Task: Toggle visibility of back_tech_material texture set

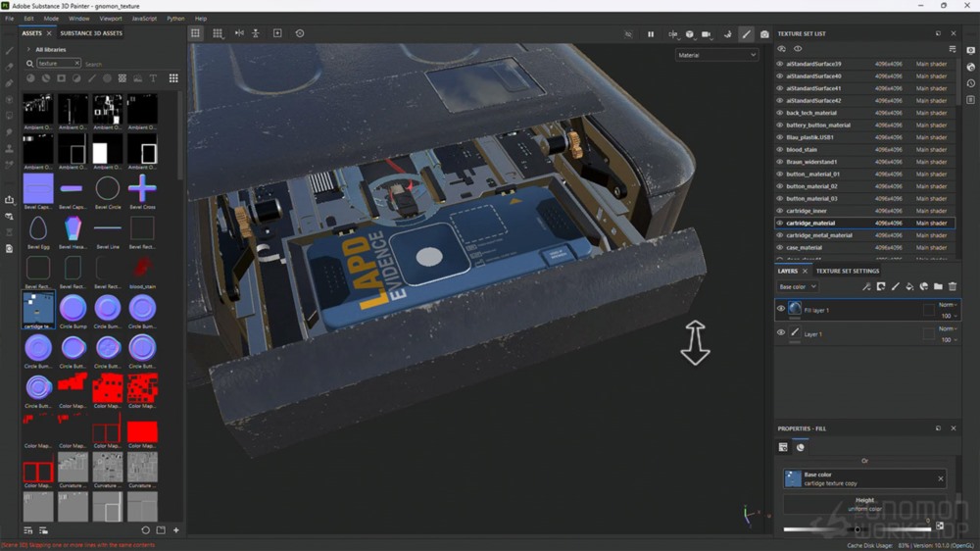Action: click(x=779, y=113)
